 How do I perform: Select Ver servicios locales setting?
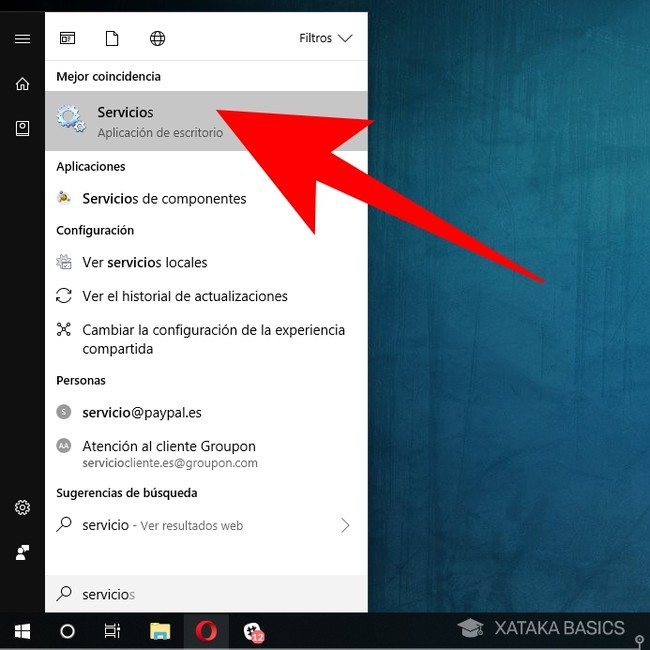click(145, 263)
